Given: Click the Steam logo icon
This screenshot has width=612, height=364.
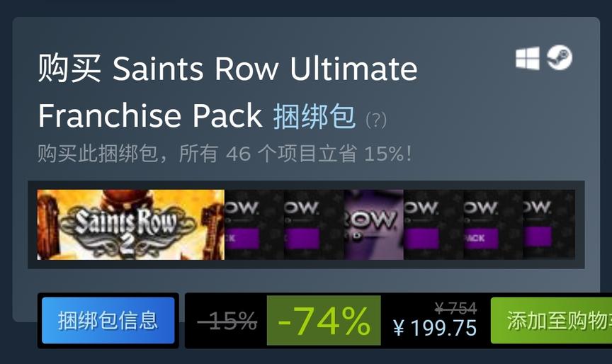Looking at the screenshot, I should coord(560,58).
